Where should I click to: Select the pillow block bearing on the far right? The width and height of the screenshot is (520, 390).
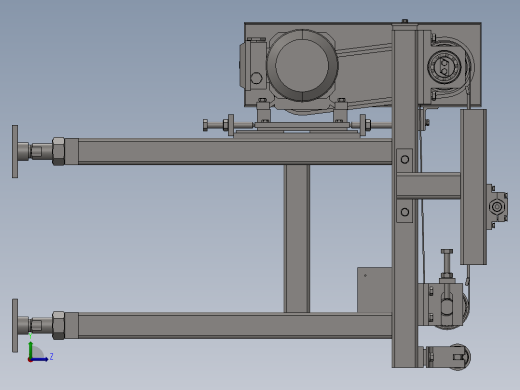click(497, 207)
